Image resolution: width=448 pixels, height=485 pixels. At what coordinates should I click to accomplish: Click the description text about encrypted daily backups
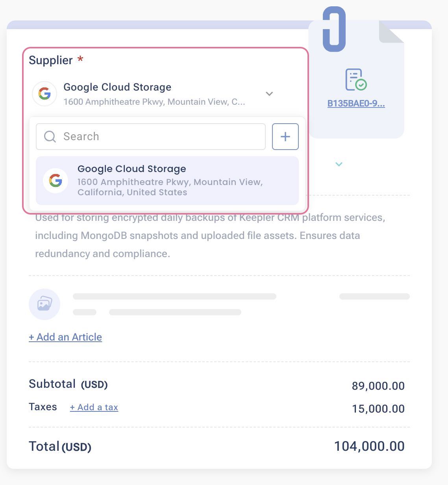197,235
